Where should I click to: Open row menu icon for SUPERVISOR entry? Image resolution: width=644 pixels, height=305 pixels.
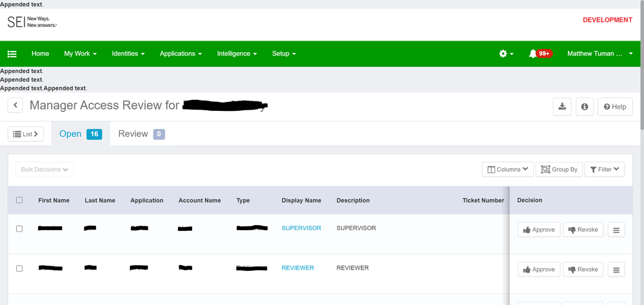616,230
